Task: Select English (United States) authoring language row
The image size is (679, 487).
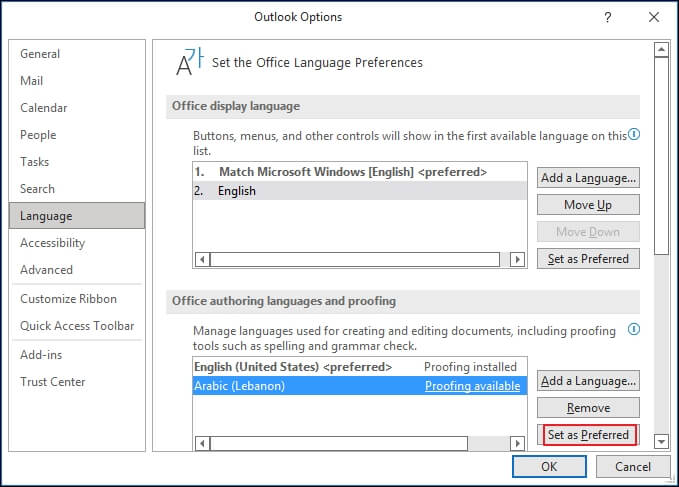Action: [x=360, y=367]
